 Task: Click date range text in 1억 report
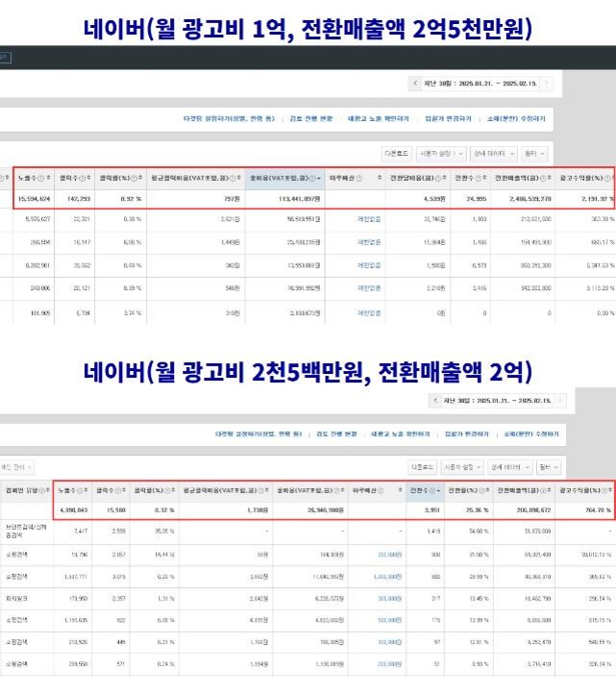point(480,83)
